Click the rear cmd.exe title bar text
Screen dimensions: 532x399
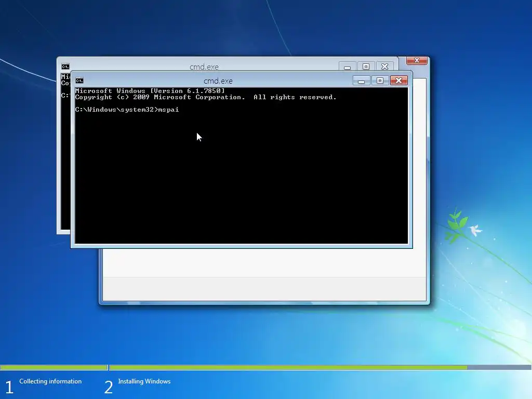pyautogui.click(x=204, y=67)
